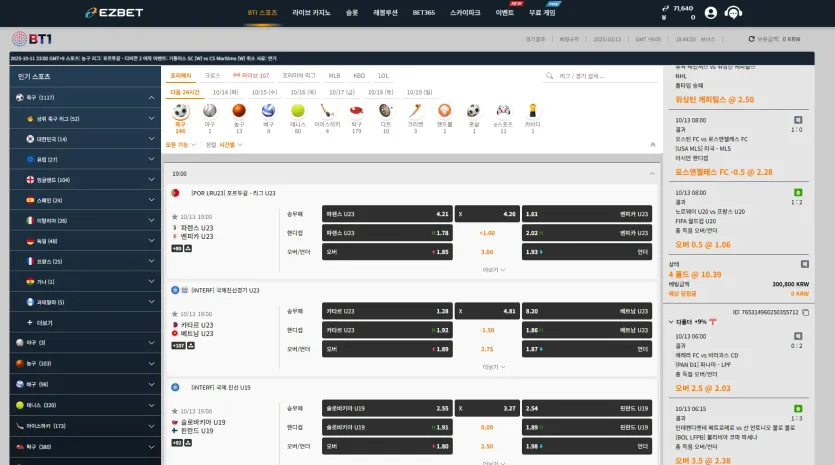
Task: Click the BT1 logo
Action: (x=32, y=38)
